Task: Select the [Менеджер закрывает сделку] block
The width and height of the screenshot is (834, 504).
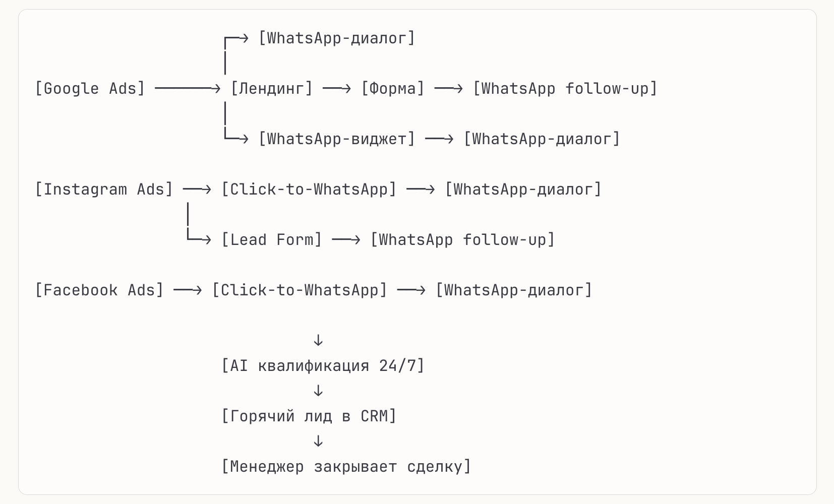Action: tap(346, 467)
